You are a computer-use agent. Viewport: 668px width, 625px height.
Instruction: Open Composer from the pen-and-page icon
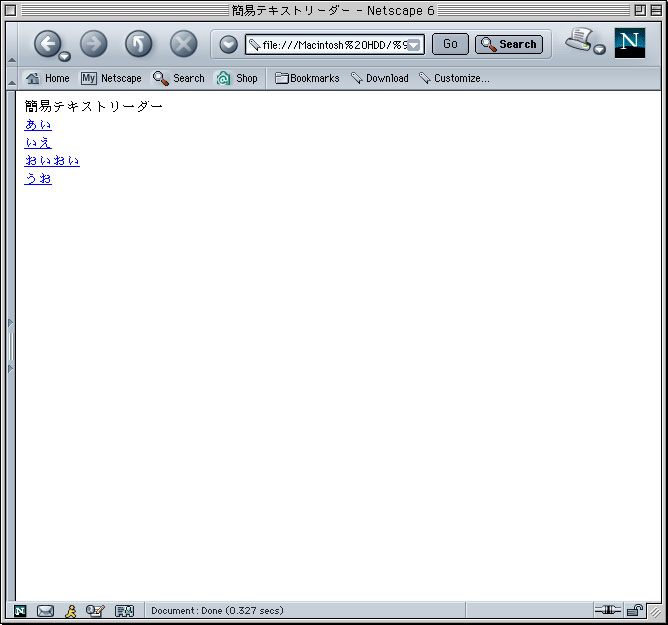(95, 611)
